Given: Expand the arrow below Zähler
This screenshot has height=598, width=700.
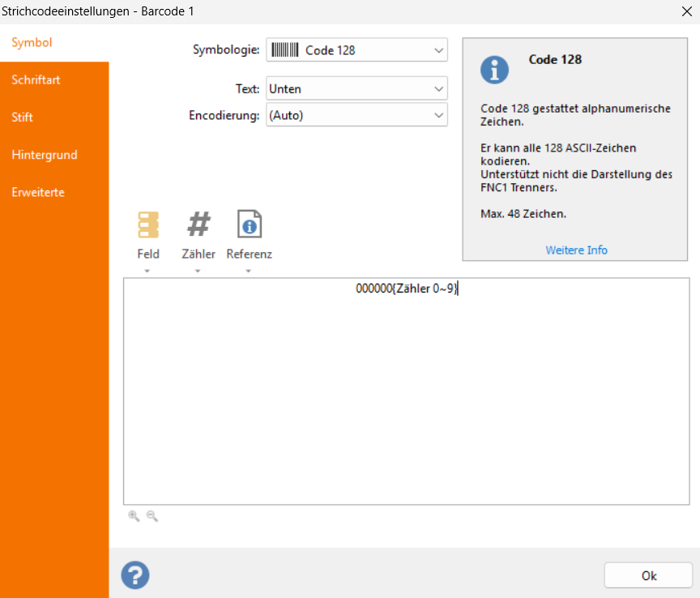Looking at the screenshot, I should coord(198,271).
